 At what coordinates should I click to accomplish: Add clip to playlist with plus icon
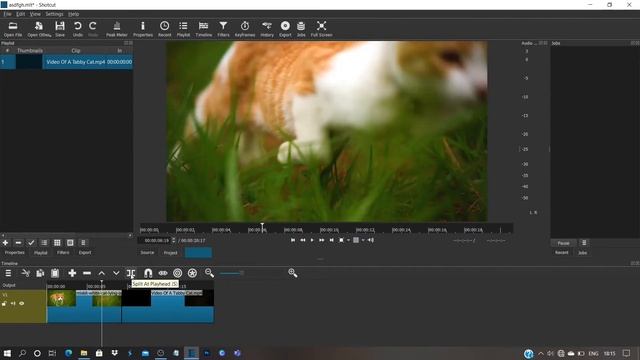coord(5,243)
